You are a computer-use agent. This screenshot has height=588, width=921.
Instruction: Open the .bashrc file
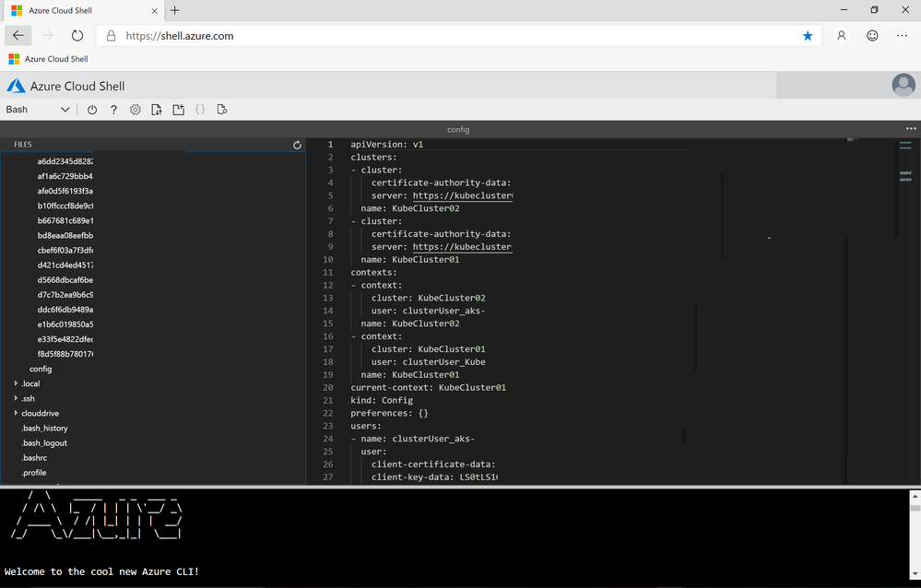click(x=34, y=458)
